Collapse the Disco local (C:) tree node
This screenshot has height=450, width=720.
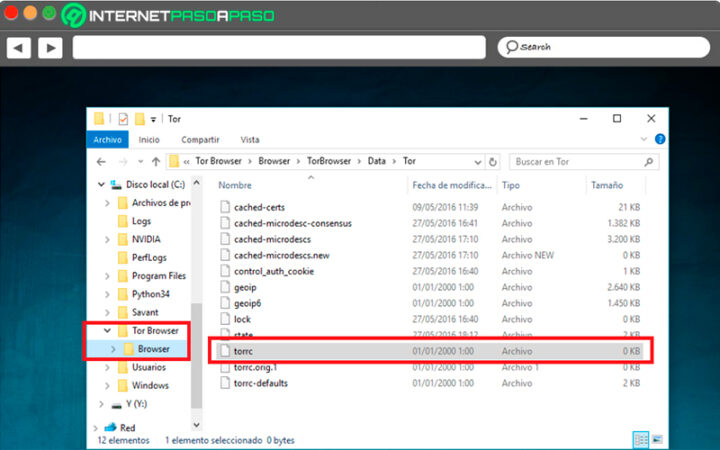(x=101, y=185)
